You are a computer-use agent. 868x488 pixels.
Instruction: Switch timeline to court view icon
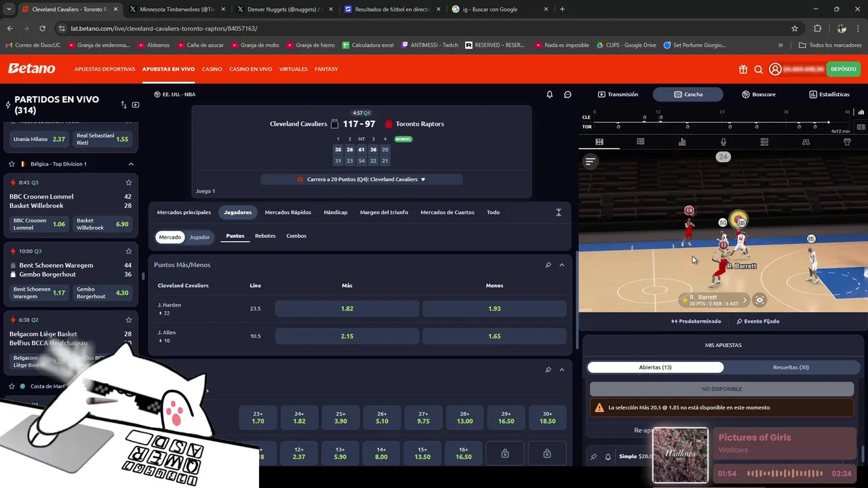click(861, 127)
